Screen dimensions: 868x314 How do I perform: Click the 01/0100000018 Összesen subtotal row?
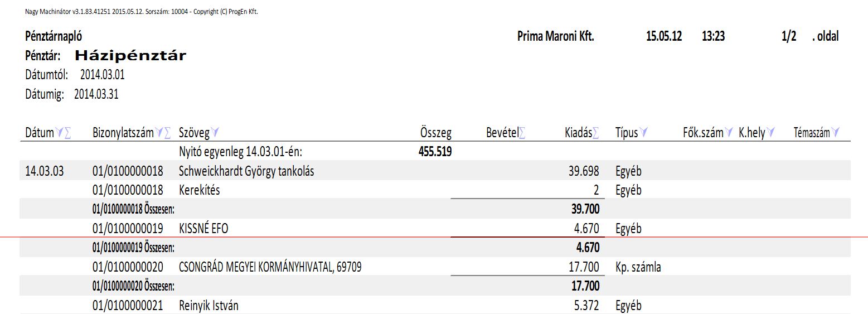(133, 209)
